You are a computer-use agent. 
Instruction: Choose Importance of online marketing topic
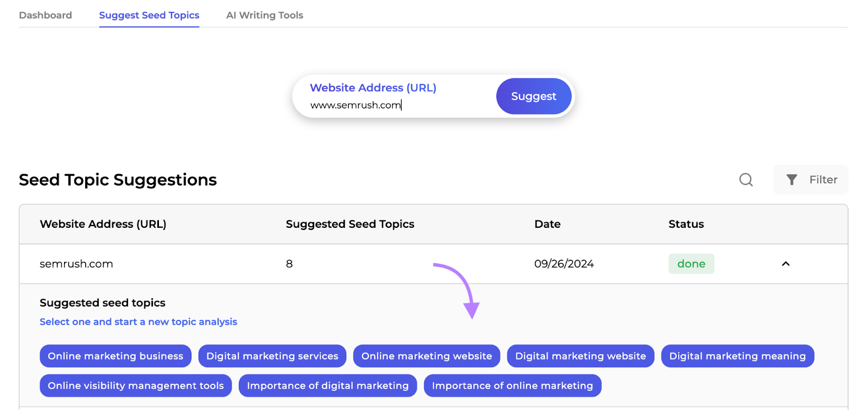pos(512,386)
